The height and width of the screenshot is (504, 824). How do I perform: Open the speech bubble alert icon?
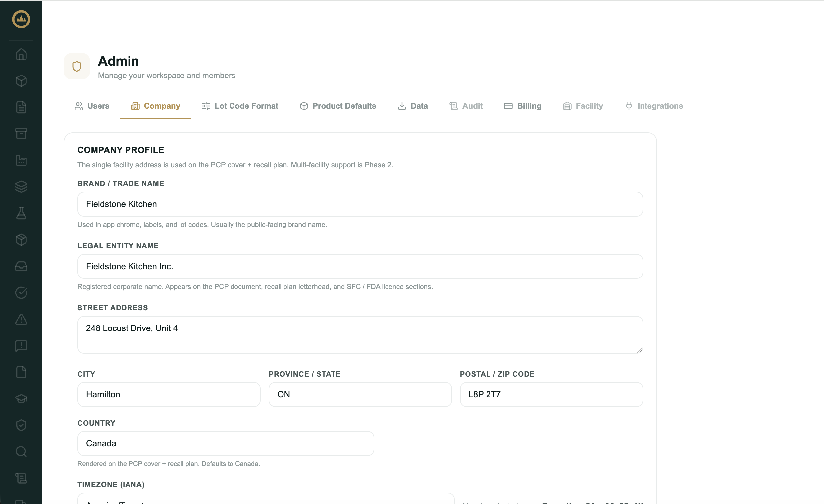[21, 346]
